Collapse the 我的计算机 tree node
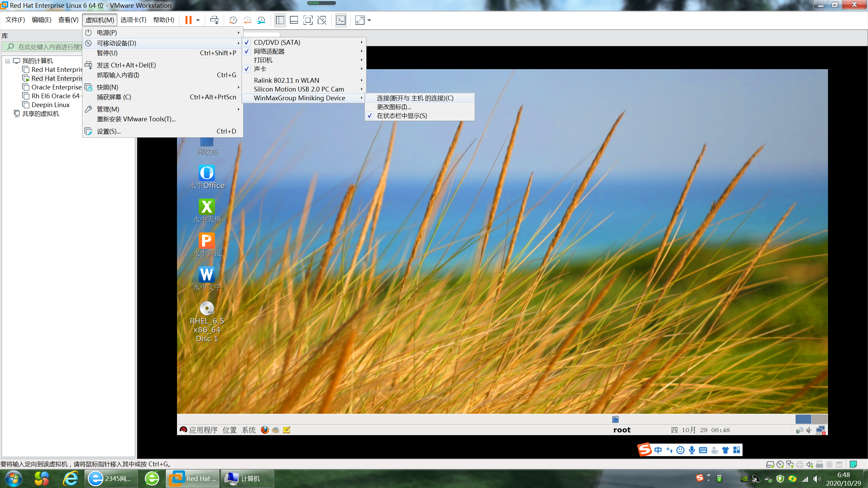Image resolution: width=868 pixels, height=488 pixels. coord(7,61)
